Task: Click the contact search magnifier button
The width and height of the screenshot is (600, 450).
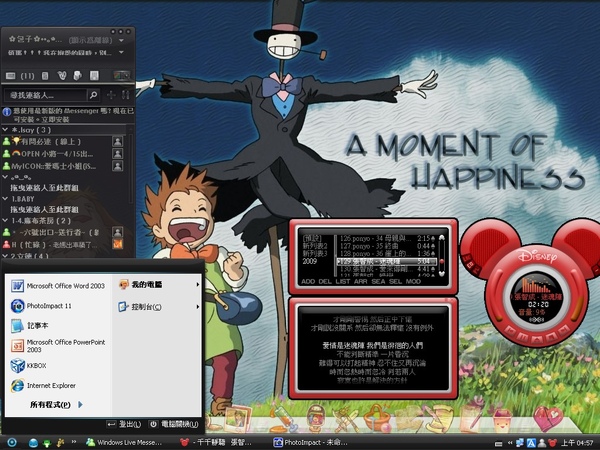Action: pos(93,95)
